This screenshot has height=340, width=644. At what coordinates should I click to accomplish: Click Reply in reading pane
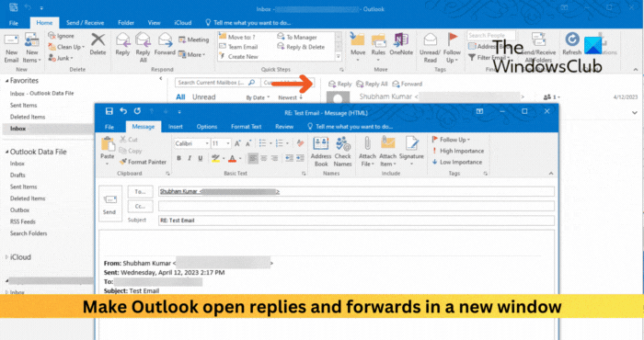coord(340,84)
